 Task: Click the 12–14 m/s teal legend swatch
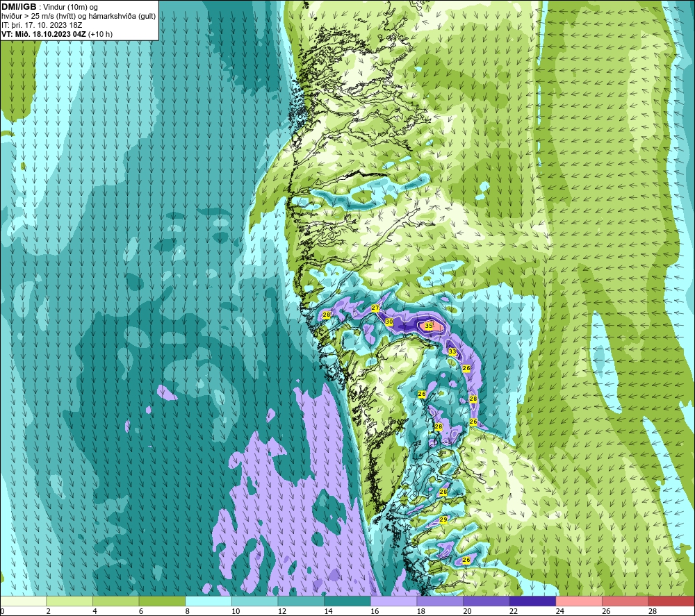point(301,601)
